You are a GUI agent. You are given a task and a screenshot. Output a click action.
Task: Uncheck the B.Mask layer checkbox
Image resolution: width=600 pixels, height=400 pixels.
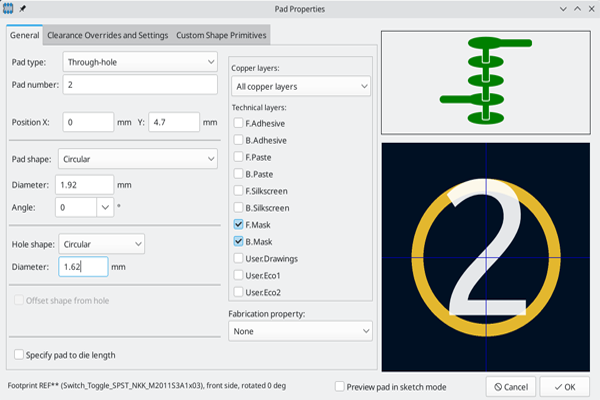pyautogui.click(x=238, y=241)
